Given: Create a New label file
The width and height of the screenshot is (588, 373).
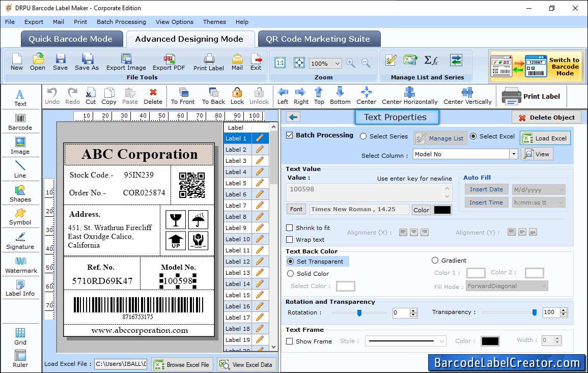Looking at the screenshot, I should tap(16, 62).
